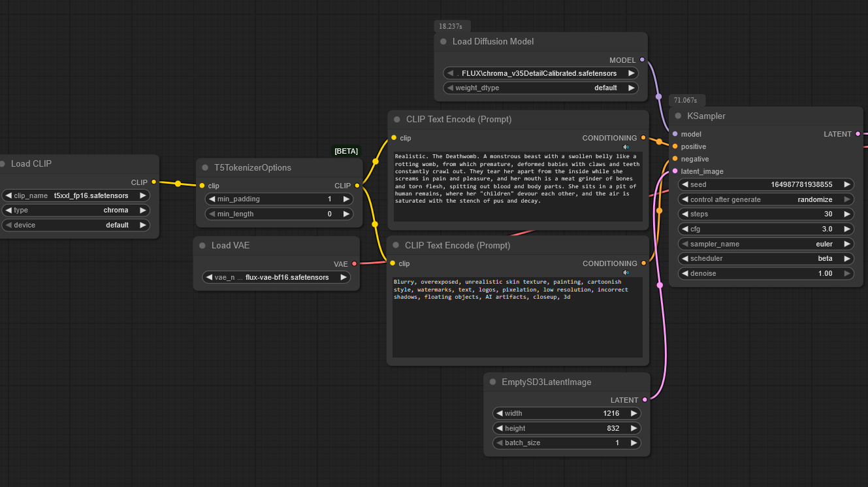Click the VAE output port on Load VAE
This screenshot has width=868, height=487.
355,264
